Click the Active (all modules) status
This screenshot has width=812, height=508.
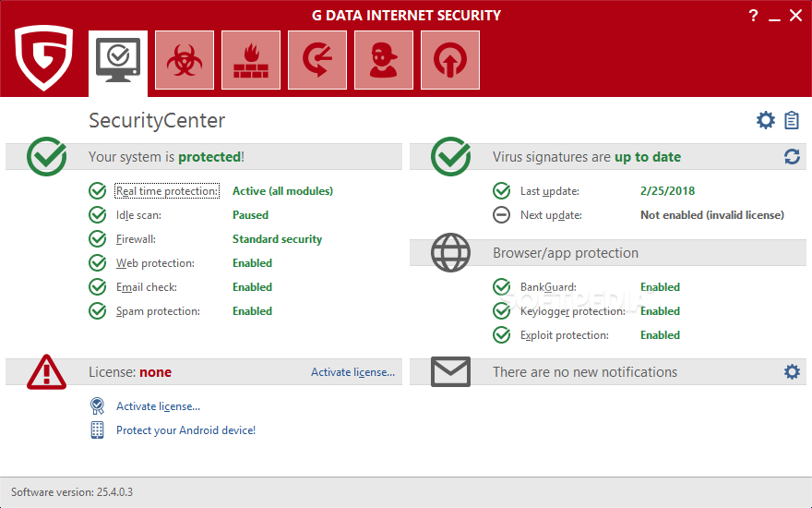(x=282, y=191)
